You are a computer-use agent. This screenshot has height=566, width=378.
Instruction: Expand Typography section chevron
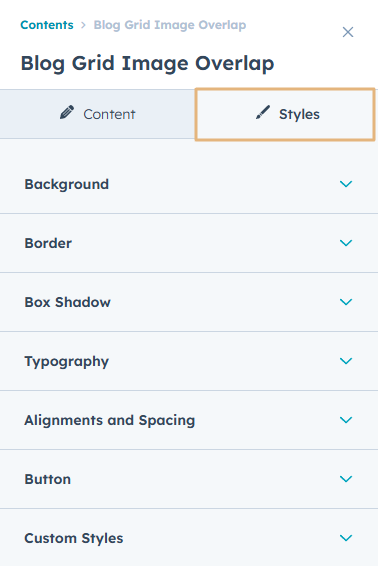[346, 361]
